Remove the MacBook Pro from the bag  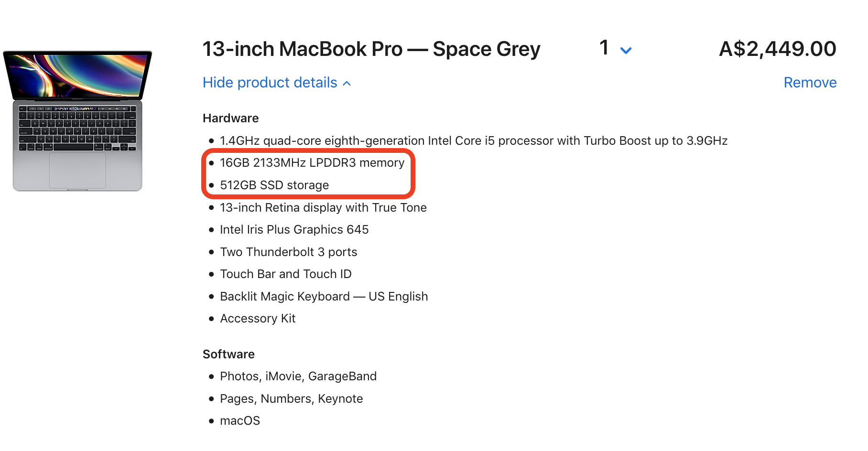point(810,83)
